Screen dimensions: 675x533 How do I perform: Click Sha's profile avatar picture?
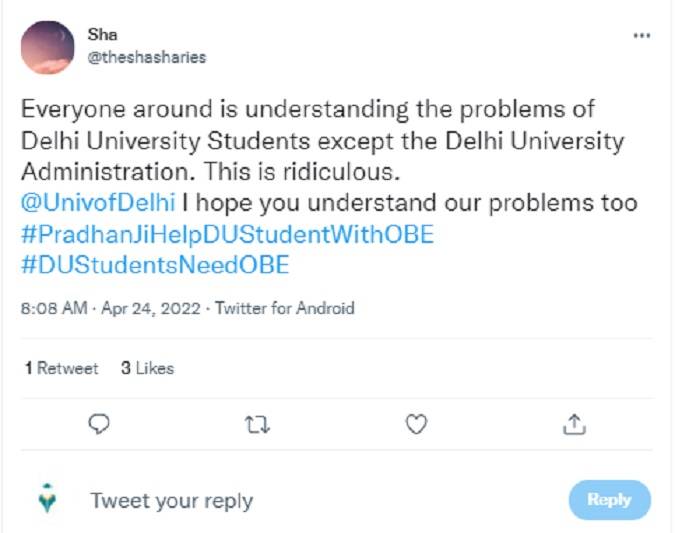coord(47,47)
